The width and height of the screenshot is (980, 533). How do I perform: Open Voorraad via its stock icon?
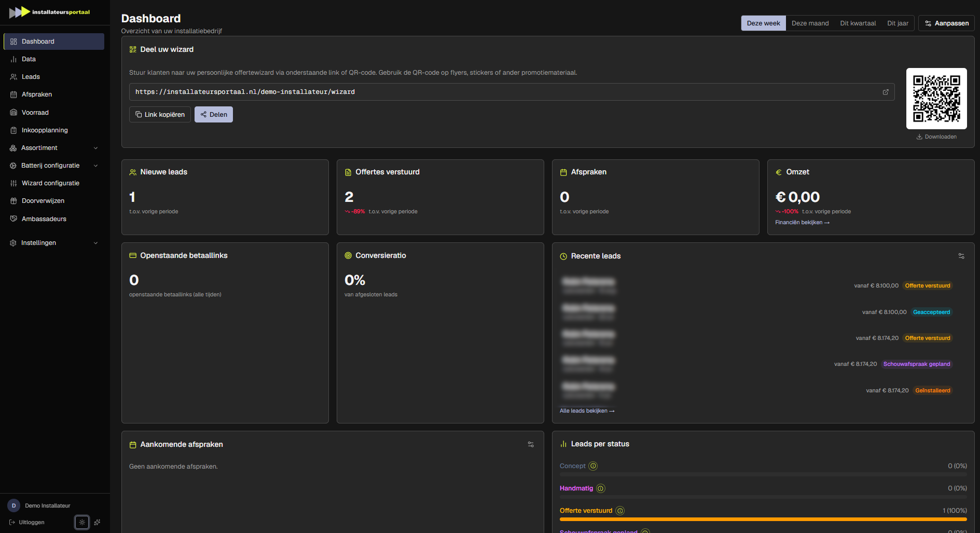(x=13, y=113)
